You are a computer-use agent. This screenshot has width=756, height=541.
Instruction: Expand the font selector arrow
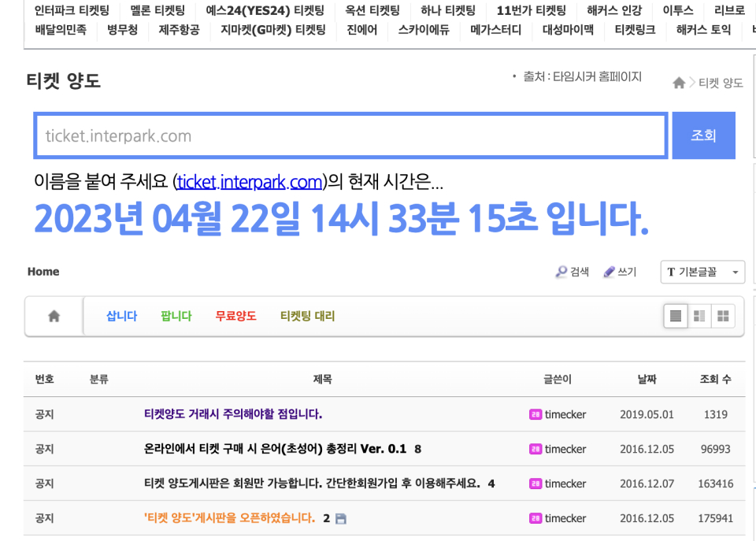735,272
